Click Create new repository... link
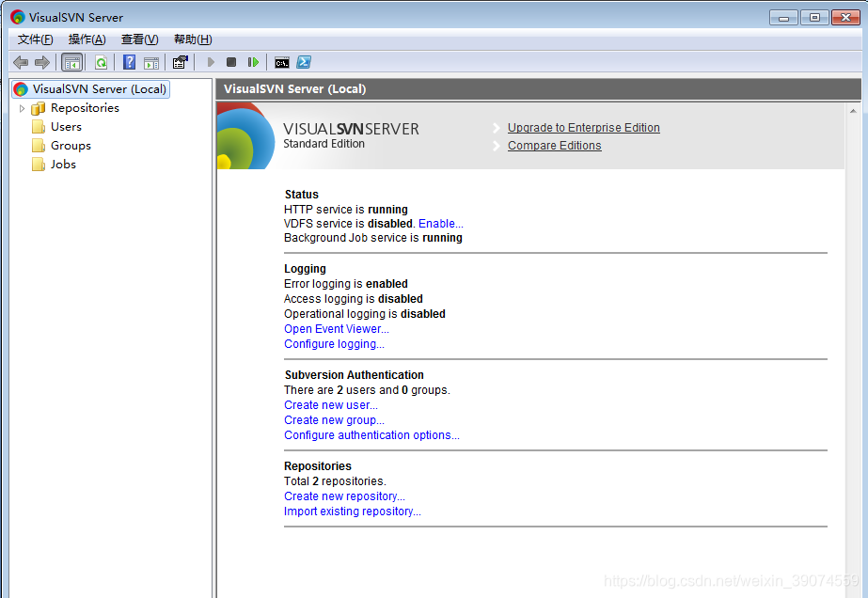 pyautogui.click(x=344, y=496)
